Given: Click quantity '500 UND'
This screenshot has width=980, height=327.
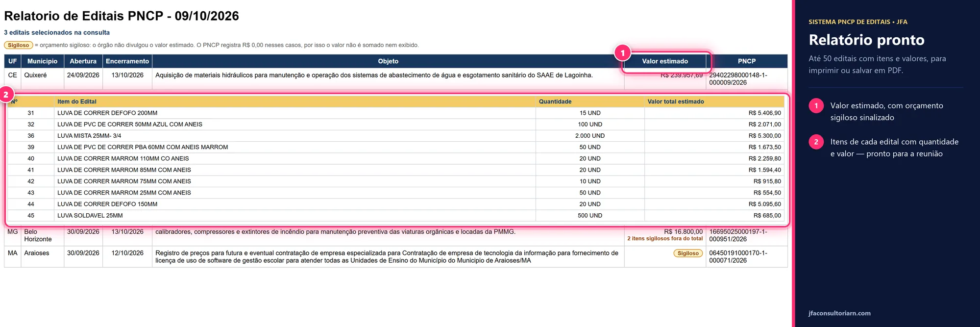Looking at the screenshot, I should [x=590, y=216].
